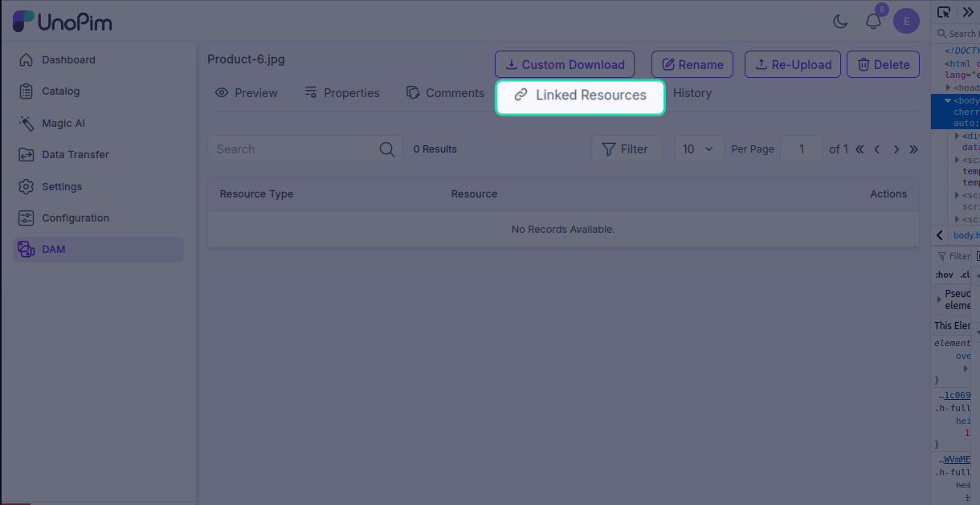
Task: Click the body breadcrumb in DevTools
Action: pos(966,235)
